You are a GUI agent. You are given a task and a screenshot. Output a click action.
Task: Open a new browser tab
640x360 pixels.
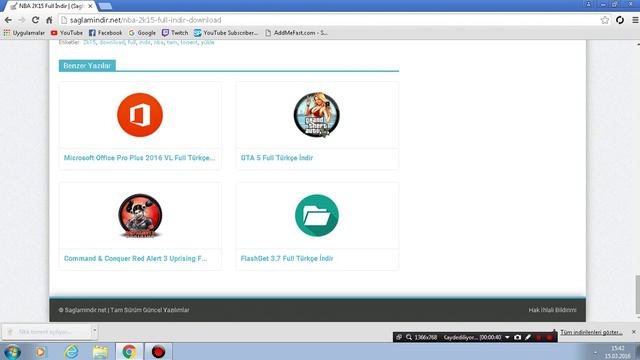(x=105, y=6)
